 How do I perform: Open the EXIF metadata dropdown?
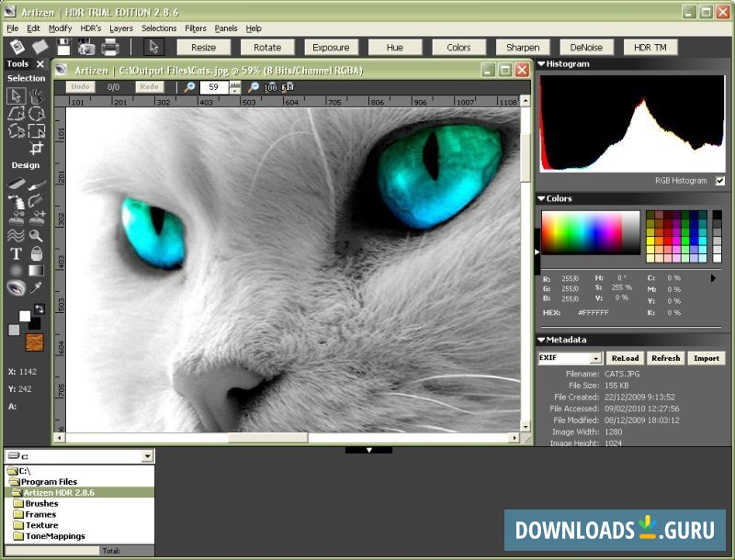pos(595,359)
